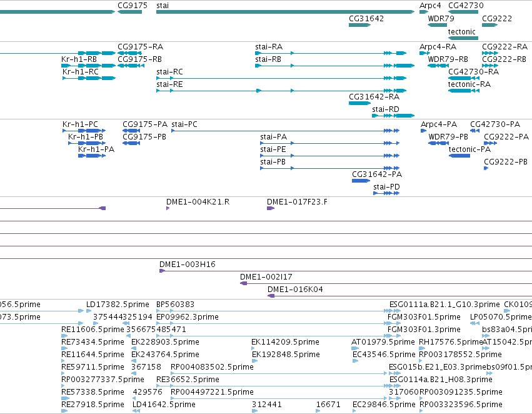
Task: Click the WDR79 gene label
Action: click(x=441, y=18)
